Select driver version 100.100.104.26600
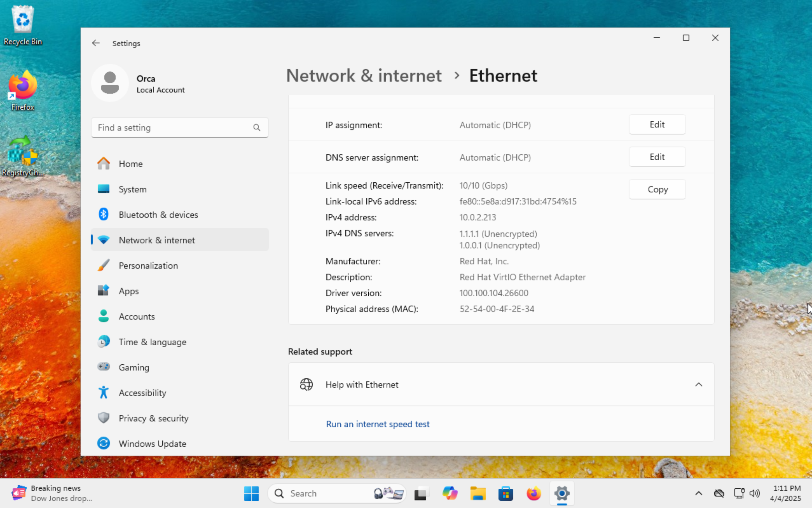 click(x=494, y=293)
